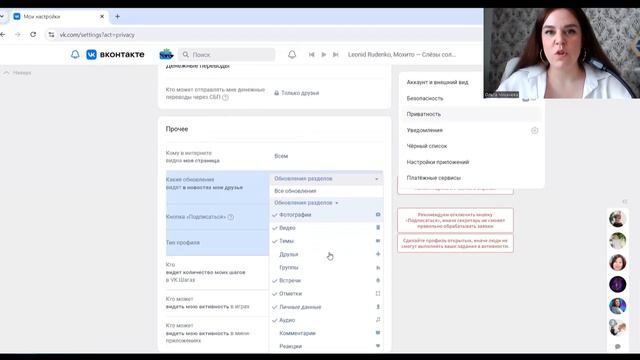Click the bell icon next to the search field
The width and height of the screenshot is (640, 360).
click(x=292, y=54)
